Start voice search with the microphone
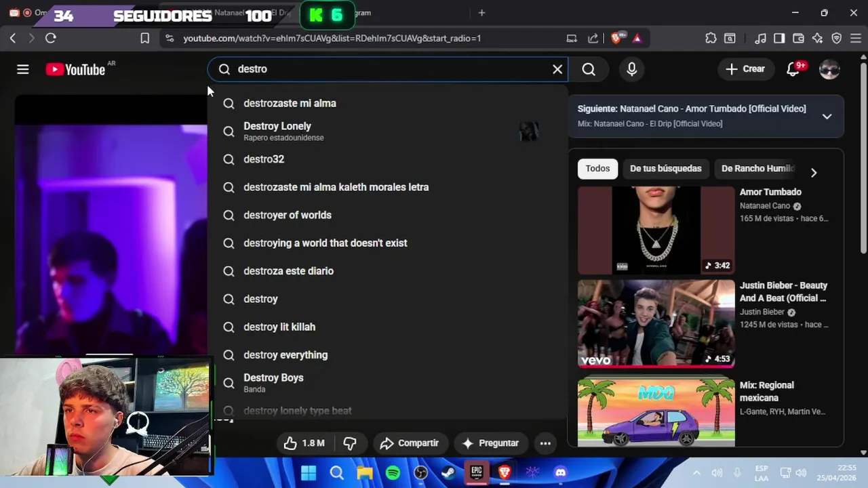Screen dimensions: 868x488 click(632, 69)
